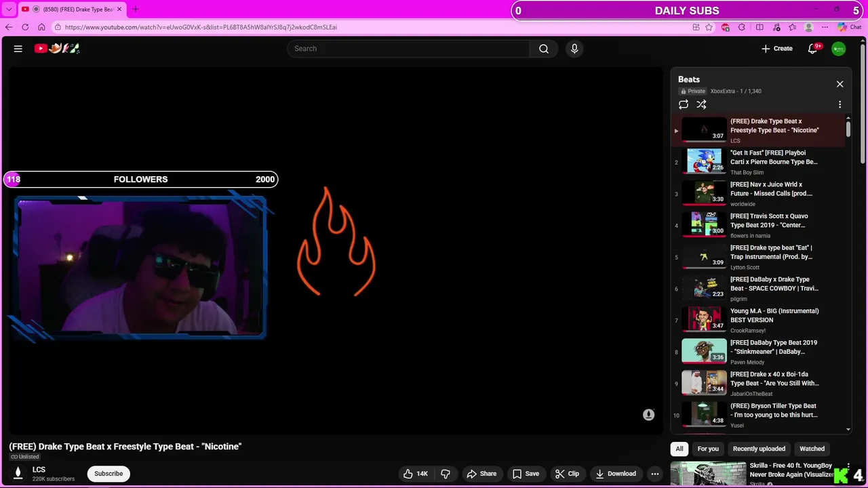Select Drake type beat "Eat" item
This screenshot has width=868, height=488.
759,257
